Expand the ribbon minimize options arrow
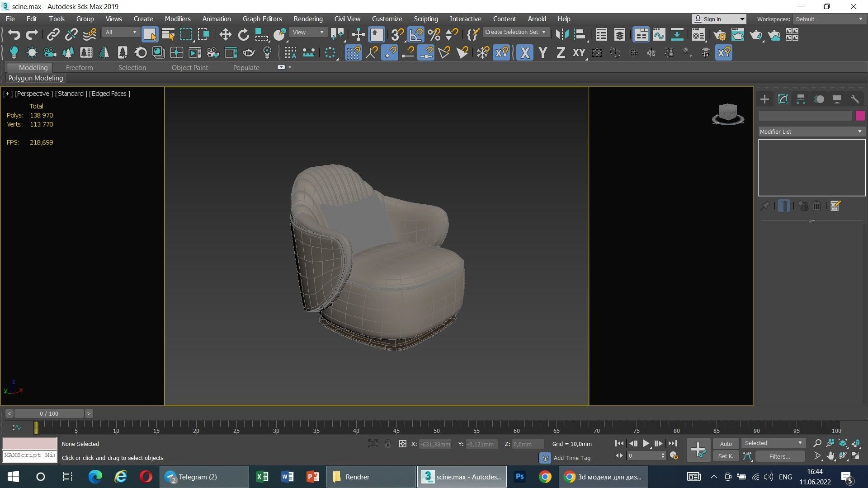The width and height of the screenshot is (868, 488). (290, 67)
